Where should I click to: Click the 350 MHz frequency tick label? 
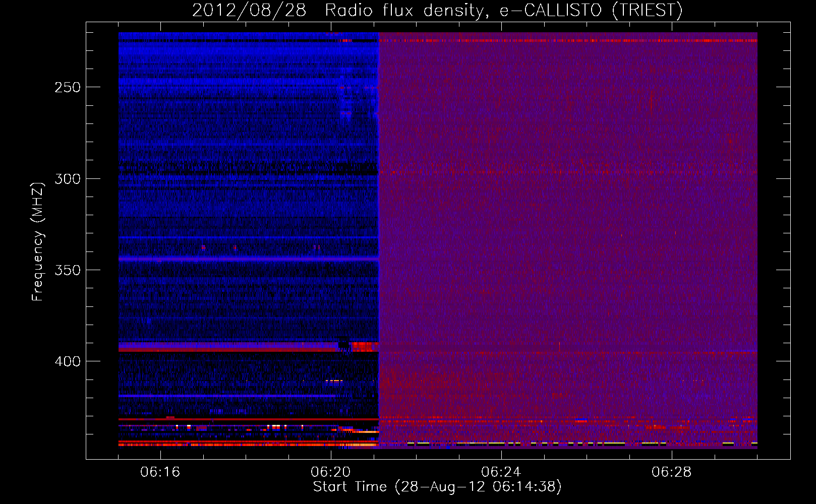(68, 270)
